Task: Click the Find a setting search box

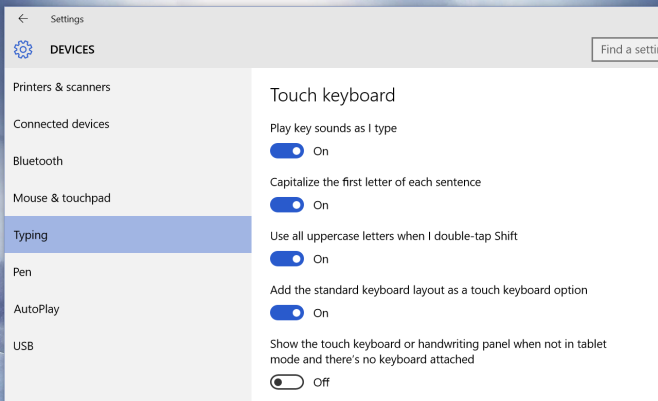Action: pos(625,49)
